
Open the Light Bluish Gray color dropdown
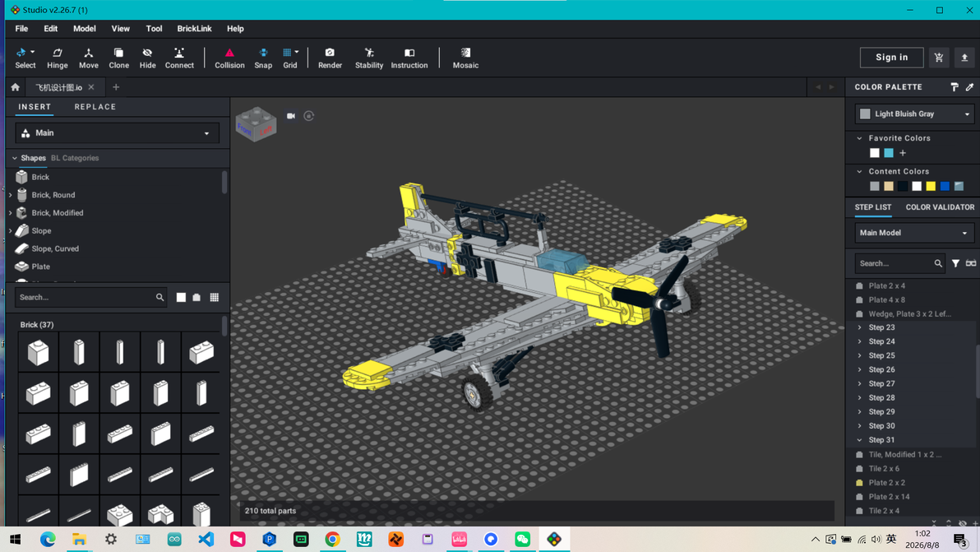point(914,114)
